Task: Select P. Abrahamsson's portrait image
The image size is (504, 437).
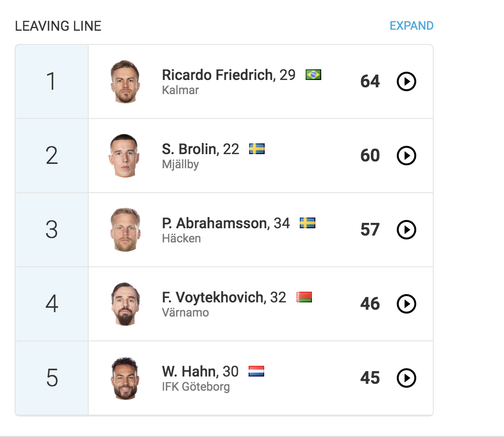Action: pos(125,230)
